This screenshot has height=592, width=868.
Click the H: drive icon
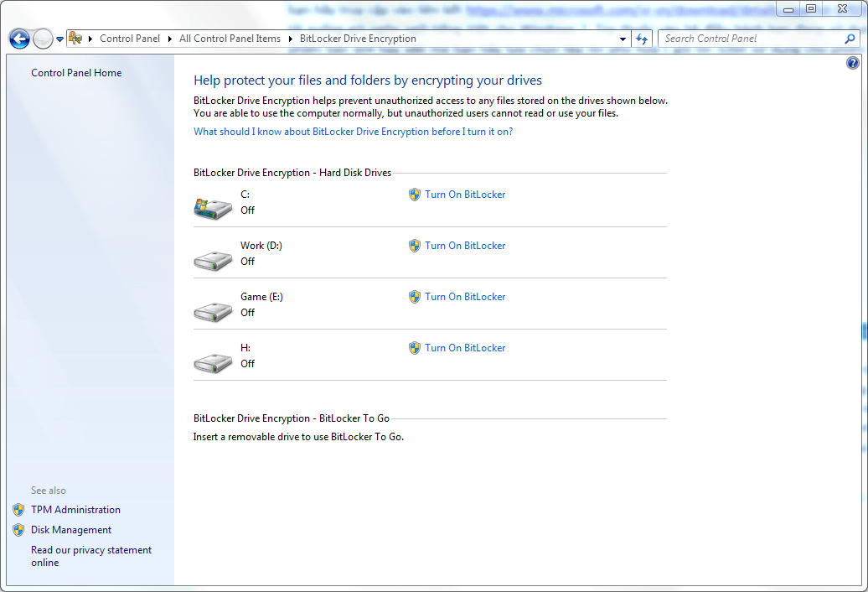213,363
